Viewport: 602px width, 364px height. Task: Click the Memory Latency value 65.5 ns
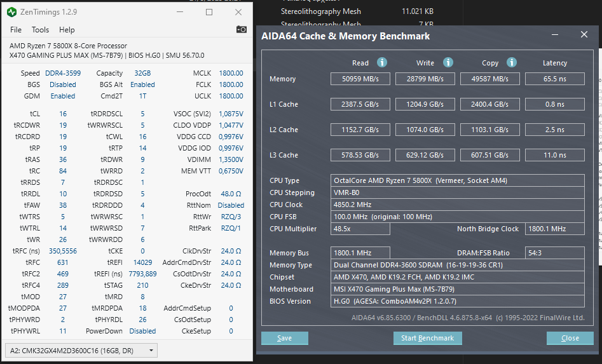(555, 79)
